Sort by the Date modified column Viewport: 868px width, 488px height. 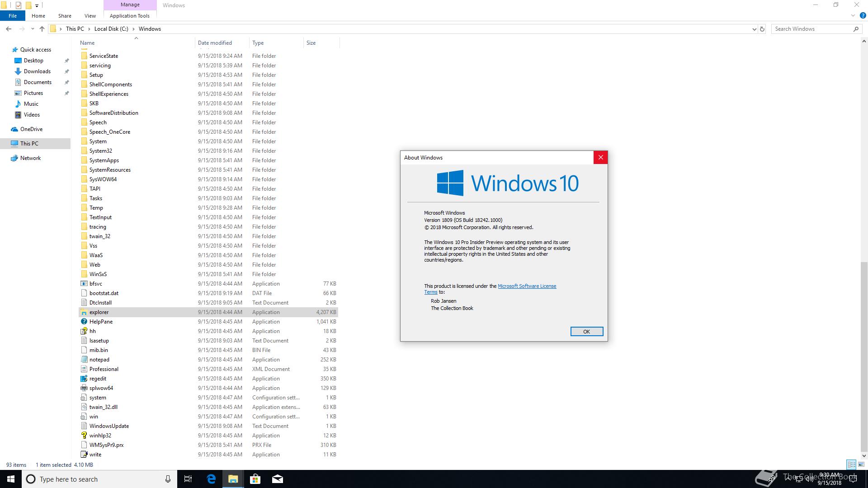222,43
